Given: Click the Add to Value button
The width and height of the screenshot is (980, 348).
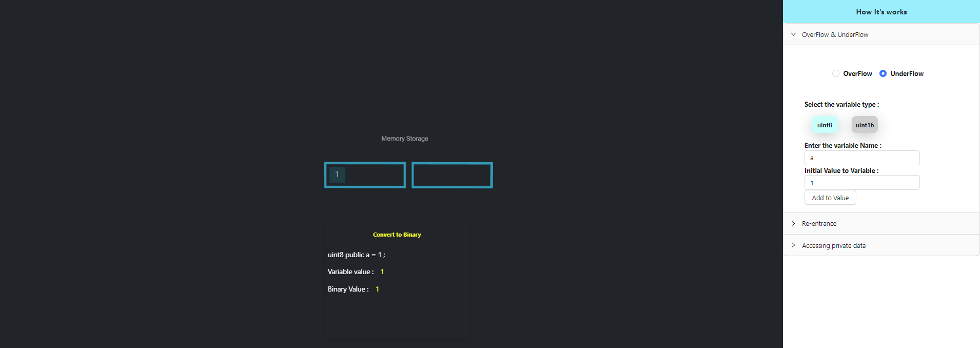Looking at the screenshot, I should point(830,198).
